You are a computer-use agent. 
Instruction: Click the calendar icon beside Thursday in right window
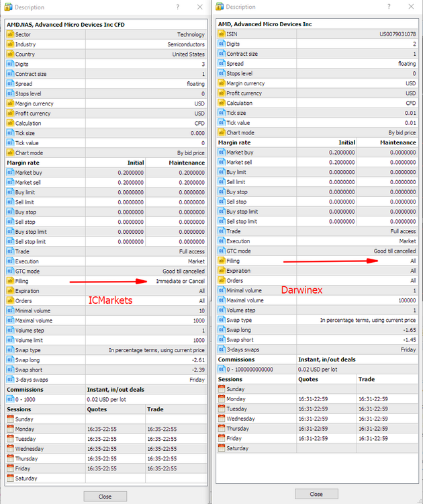coord(222,428)
